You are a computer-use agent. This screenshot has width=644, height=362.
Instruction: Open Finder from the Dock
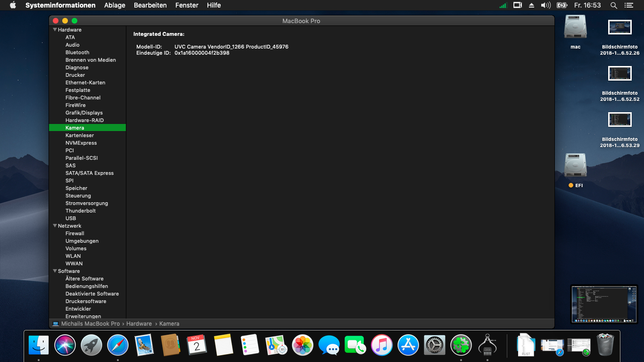pos(39,345)
